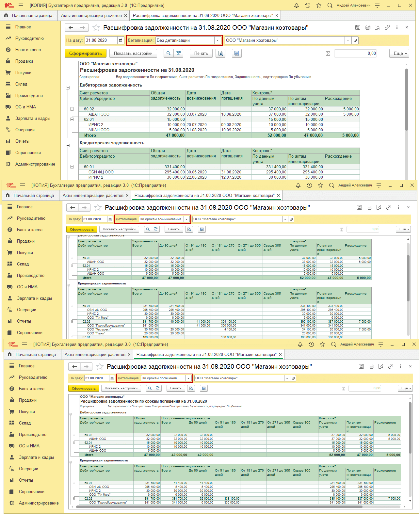Go back with left arrow in bottom window
The width and height of the screenshot is (420, 514).
click(74, 367)
